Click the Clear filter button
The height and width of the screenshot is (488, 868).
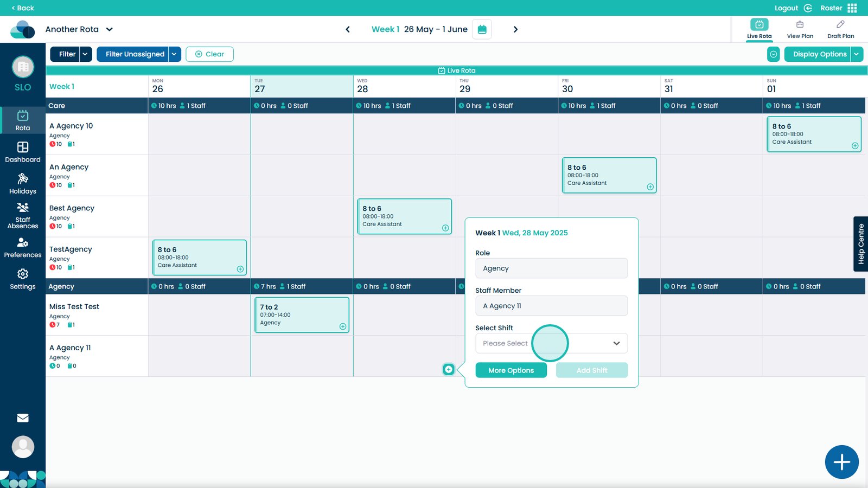[209, 54]
